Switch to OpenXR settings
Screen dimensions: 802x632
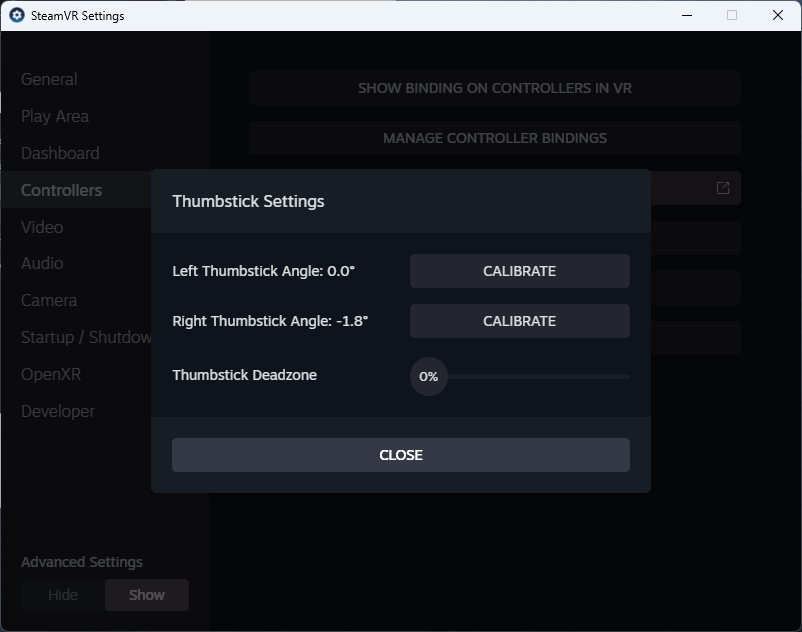coord(51,374)
